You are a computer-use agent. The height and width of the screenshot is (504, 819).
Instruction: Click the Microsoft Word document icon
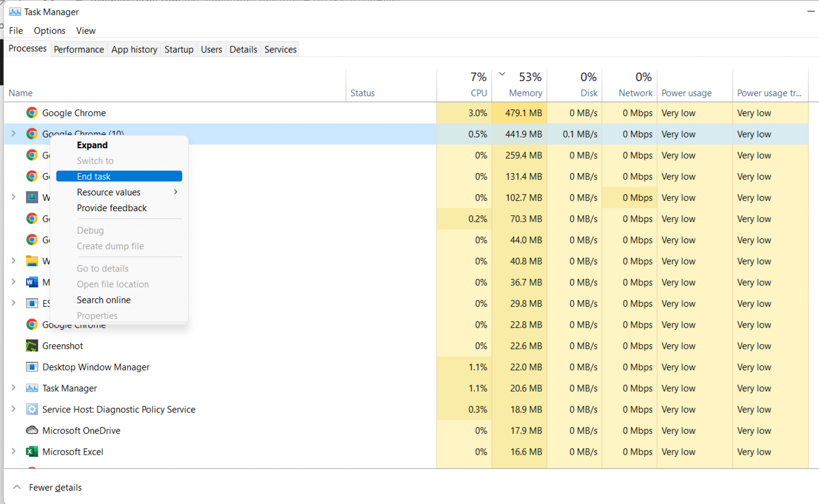tap(32, 282)
